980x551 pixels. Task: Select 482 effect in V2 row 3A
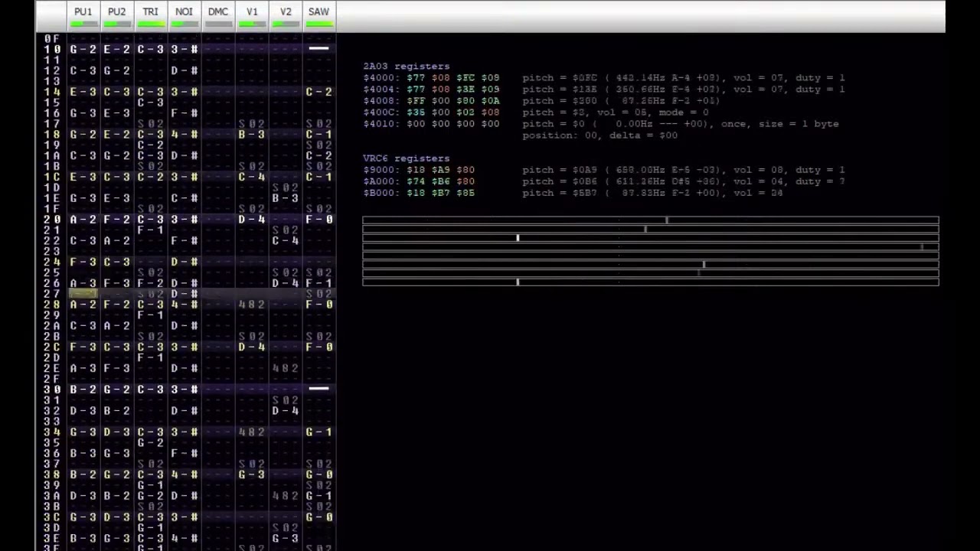coord(286,496)
